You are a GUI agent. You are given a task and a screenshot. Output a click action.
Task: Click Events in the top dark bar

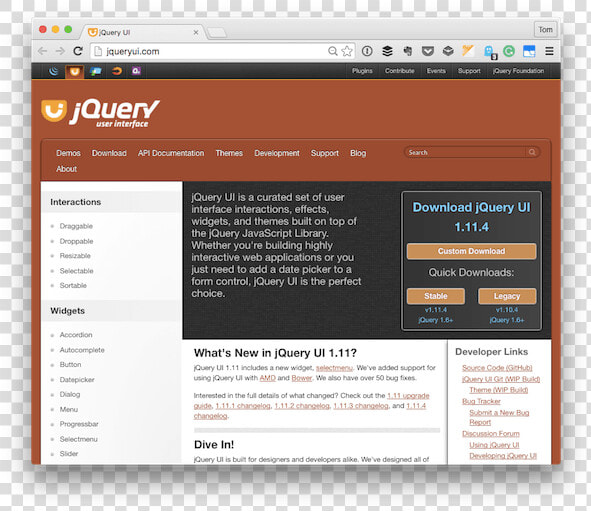436,71
